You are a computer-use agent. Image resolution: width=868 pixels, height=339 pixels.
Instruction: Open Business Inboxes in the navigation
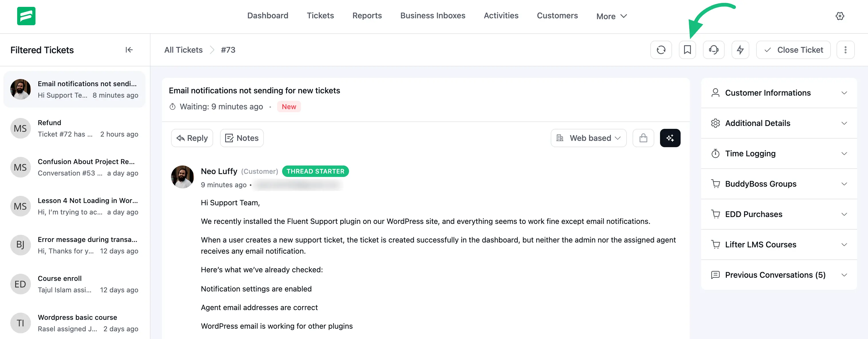[433, 15]
